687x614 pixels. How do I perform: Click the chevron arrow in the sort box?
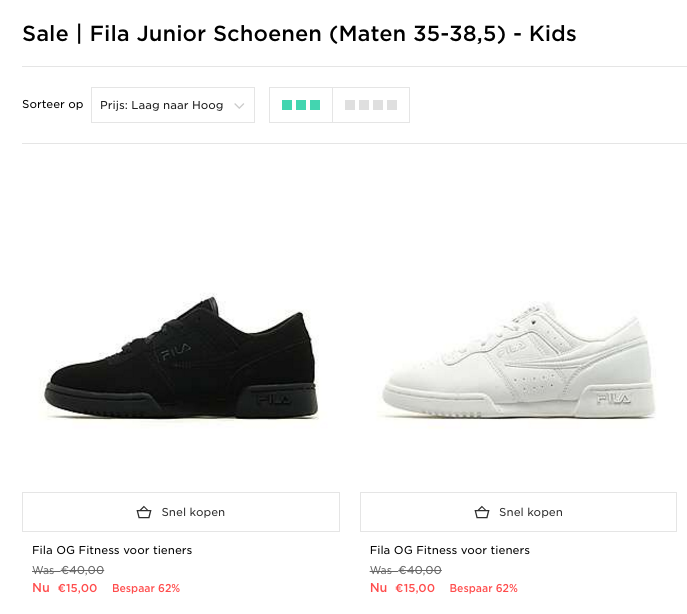239,106
